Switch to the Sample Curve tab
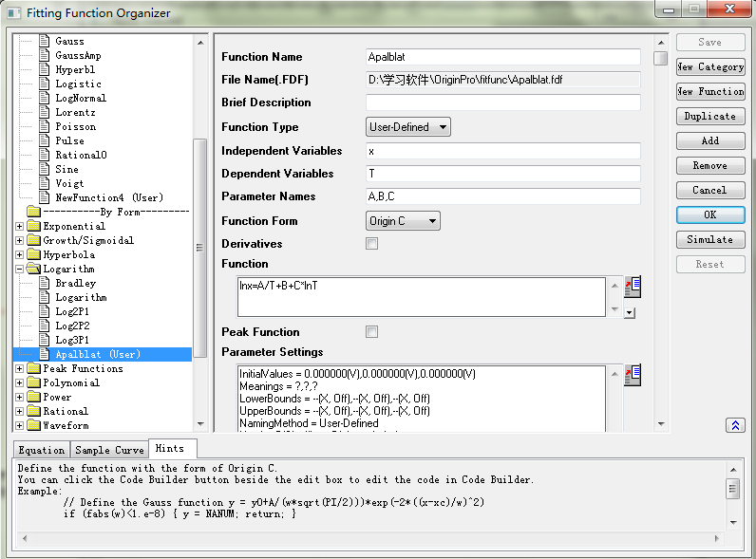756x559 pixels. point(109,450)
